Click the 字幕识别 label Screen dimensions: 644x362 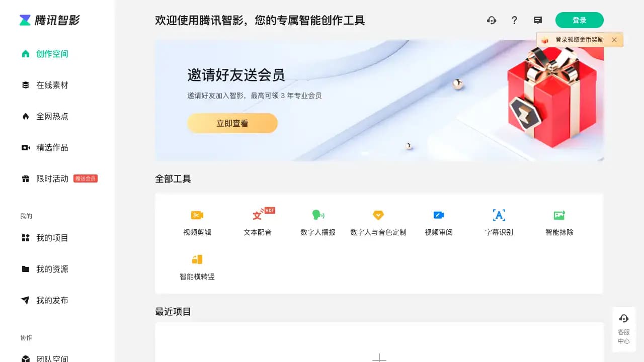(x=499, y=232)
